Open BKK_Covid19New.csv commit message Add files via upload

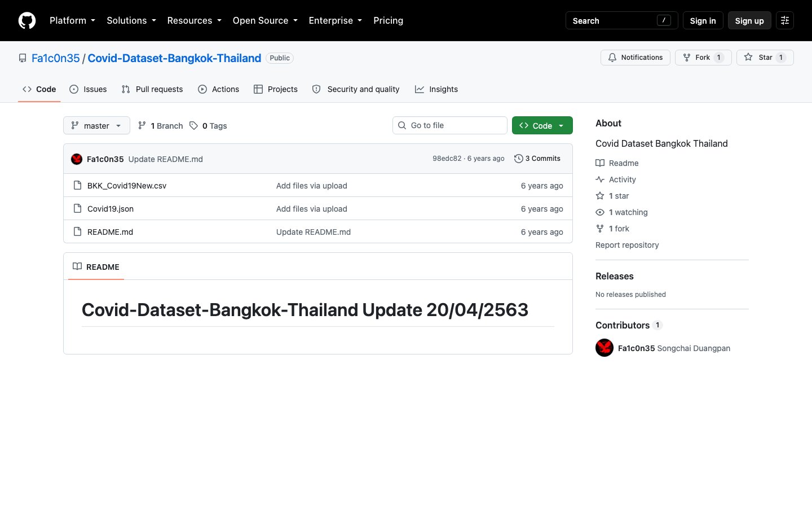(x=312, y=185)
